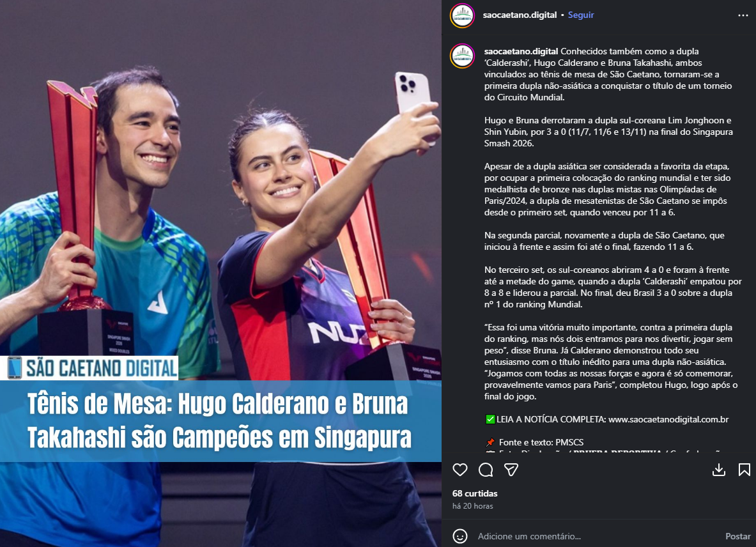The height and width of the screenshot is (547, 756).
Task: Open the avatar beside the caption text
Action: point(463,56)
